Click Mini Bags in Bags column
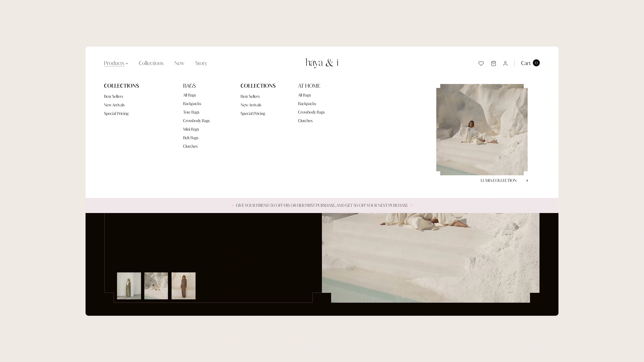644x362 pixels. coord(191,129)
